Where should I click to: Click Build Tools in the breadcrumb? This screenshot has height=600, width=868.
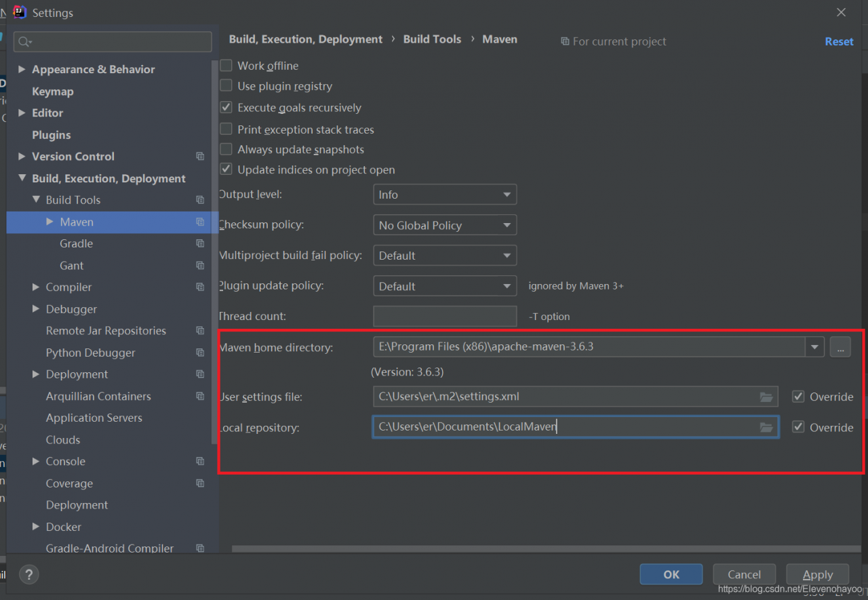point(432,39)
